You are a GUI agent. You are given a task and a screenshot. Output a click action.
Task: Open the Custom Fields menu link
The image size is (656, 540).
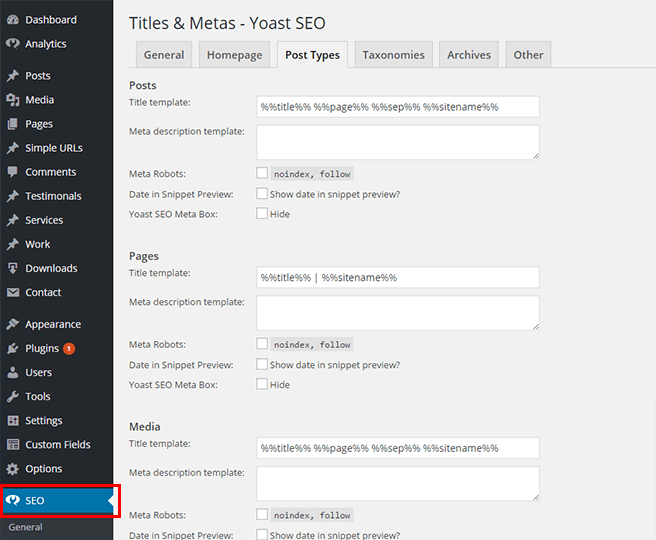pyautogui.click(x=56, y=445)
